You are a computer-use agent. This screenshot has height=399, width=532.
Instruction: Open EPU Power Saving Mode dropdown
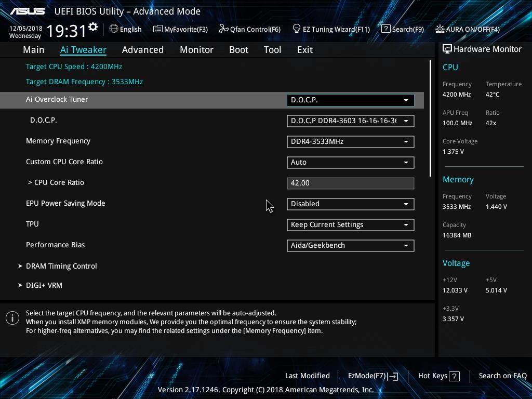coord(351,204)
